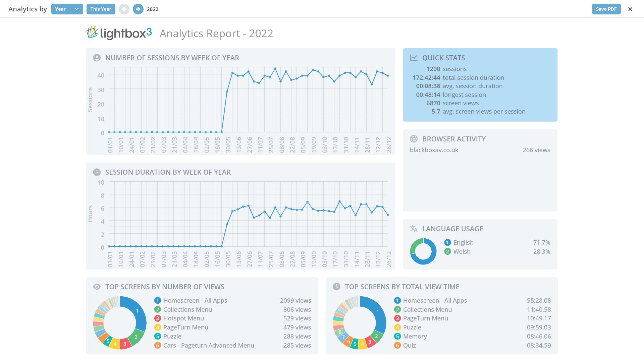
Task: Click the Language Usage translate icon
Action: point(414,229)
